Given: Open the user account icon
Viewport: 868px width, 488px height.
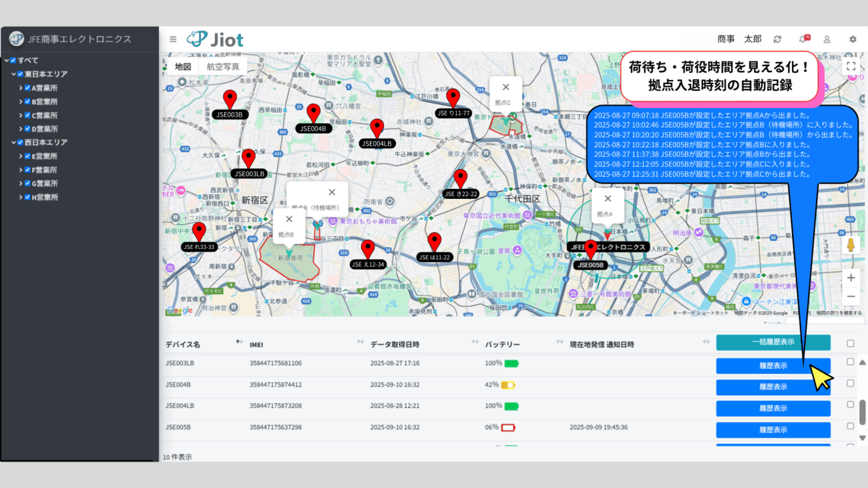Looking at the screenshot, I should [x=827, y=39].
